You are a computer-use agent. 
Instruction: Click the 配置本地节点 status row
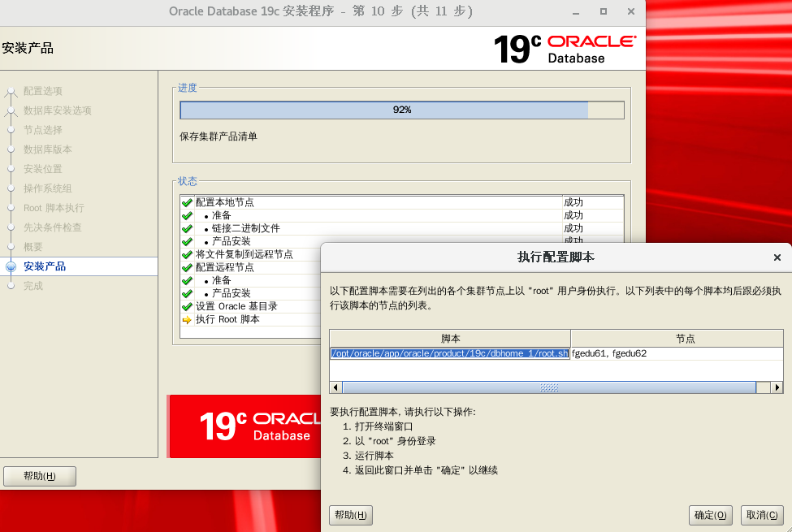pyautogui.click(x=402, y=202)
